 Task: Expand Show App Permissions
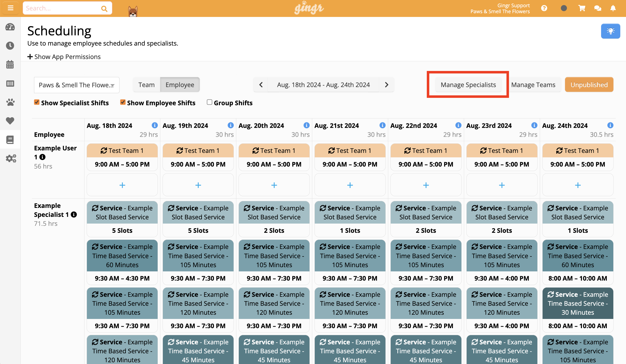point(64,57)
